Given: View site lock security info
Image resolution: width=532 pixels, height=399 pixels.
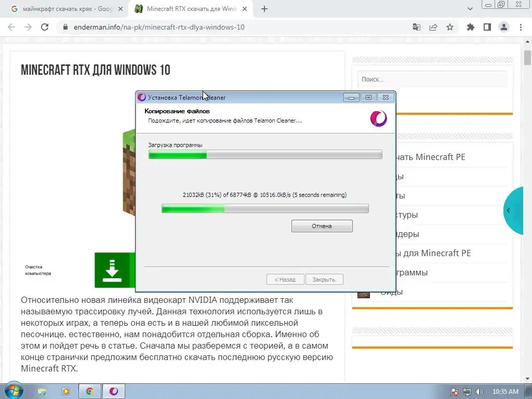Looking at the screenshot, I should point(65,27).
